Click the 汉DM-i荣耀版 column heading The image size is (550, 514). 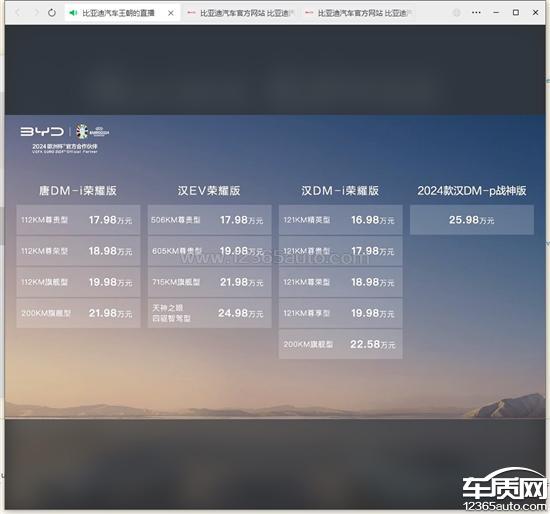340,191
